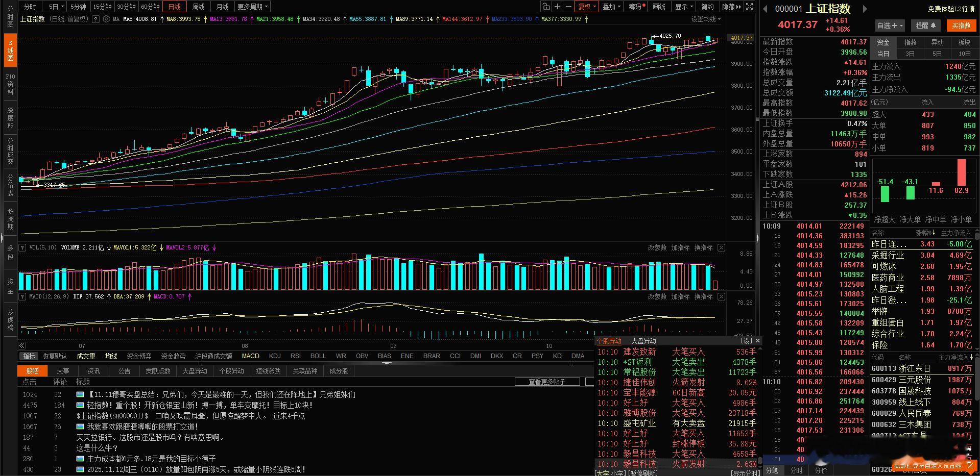Open 资金 in left sidebar
980x476 pixels.
coord(10,286)
